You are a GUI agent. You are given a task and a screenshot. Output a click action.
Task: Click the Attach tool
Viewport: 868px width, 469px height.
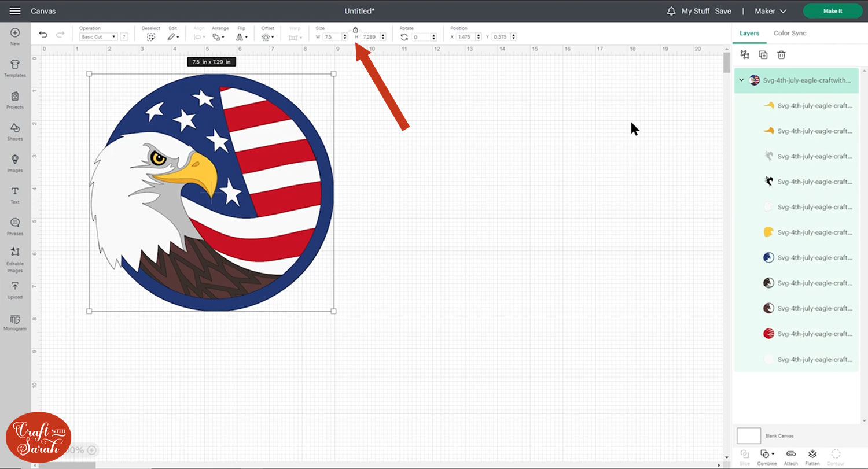pos(791,457)
